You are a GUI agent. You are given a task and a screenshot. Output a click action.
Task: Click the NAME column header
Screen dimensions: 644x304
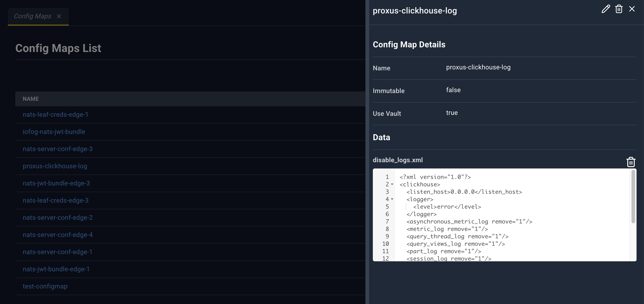point(31,99)
